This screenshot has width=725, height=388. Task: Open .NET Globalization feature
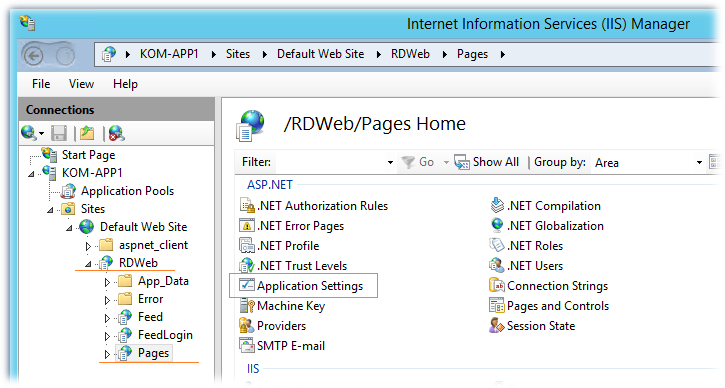coord(547,226)
